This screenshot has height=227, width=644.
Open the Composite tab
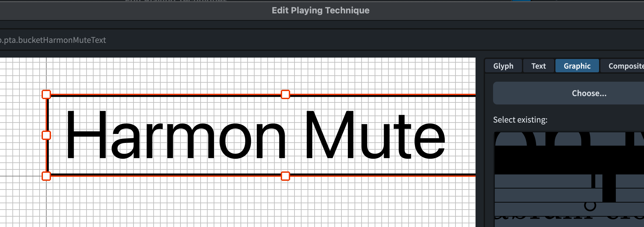click(x=623, y=66)
